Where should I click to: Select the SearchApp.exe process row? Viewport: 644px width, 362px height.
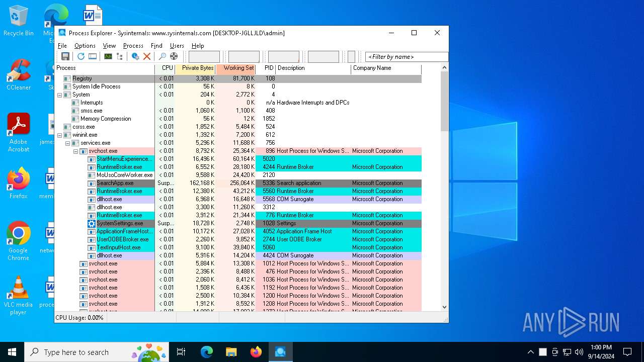pos(238,183)
